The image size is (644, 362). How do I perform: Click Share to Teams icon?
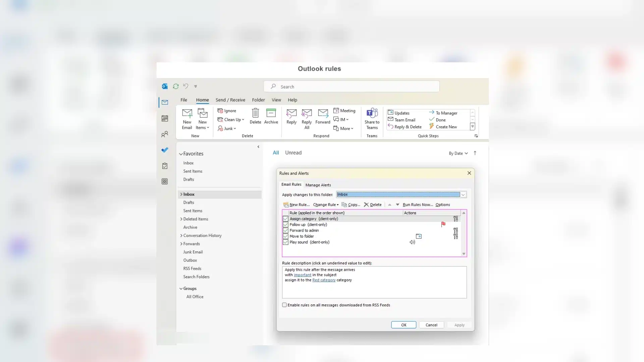(372, 113)
